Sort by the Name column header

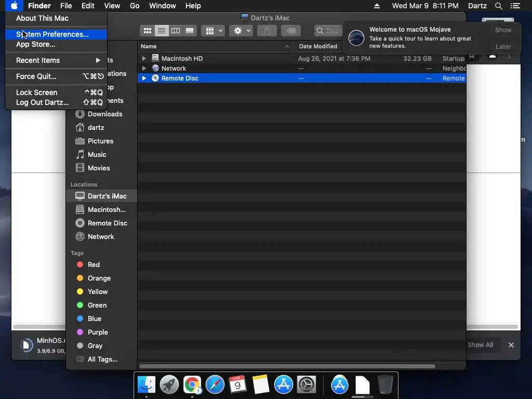[x=216, y=46]
